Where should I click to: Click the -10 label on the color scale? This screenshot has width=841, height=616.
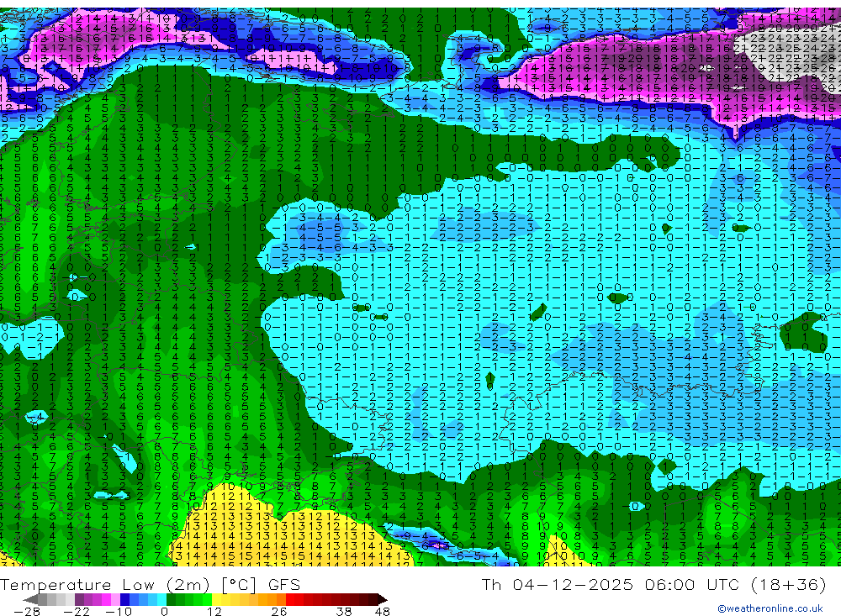(x=119, y=611)
